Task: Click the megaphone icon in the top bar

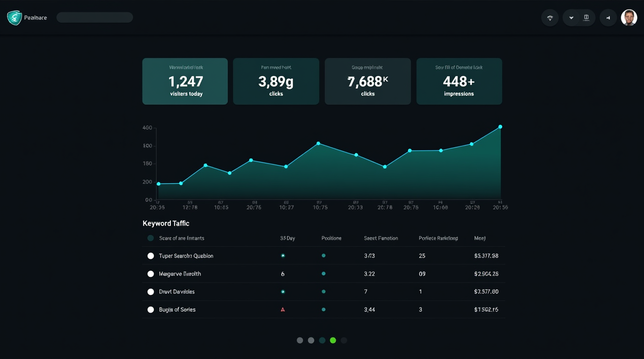Action: 608,17
